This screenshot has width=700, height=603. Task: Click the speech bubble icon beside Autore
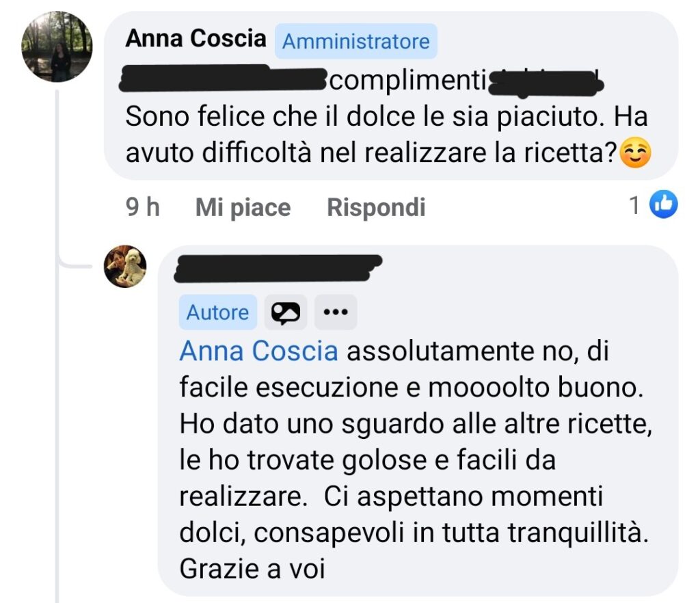click(286, 312)
